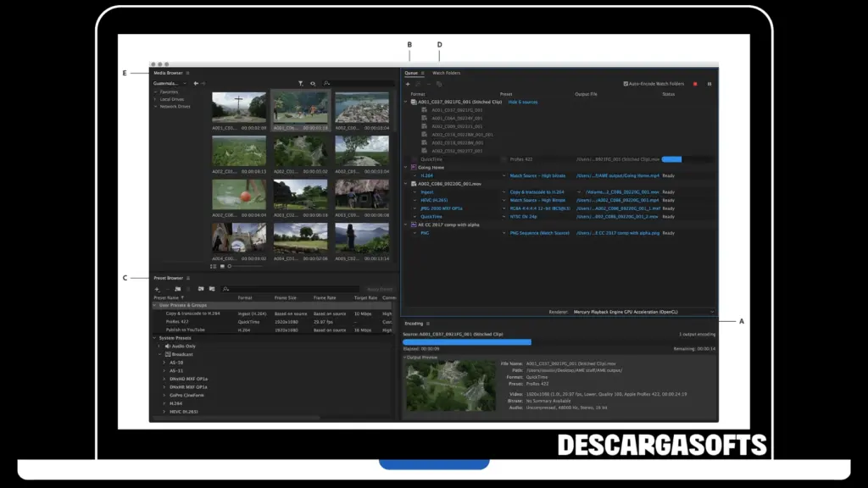Add a new source to the encoding queue
868x488 pixels.
click(x=408, y=84)
